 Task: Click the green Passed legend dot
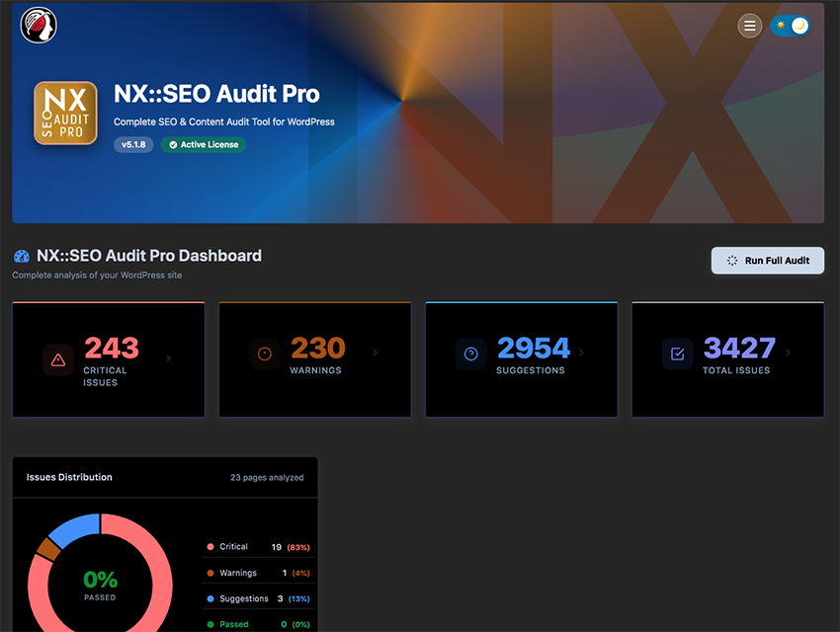tap(210, 624)
